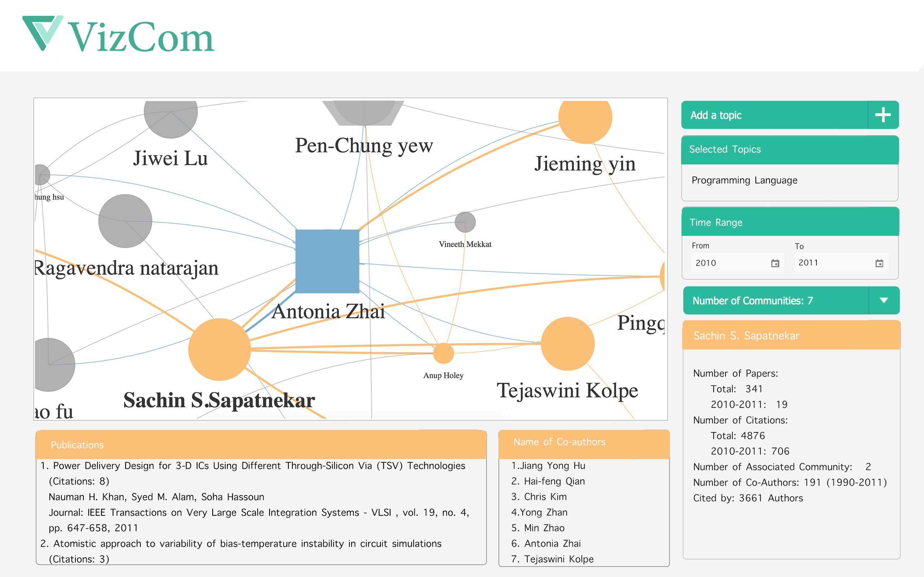Open the From date calendar icon

pos(775,263)
